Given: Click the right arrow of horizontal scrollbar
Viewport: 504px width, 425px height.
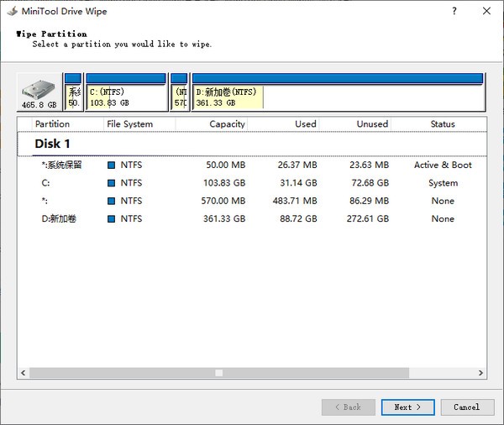Looking at the screenshot, I should tap(480, 373).
